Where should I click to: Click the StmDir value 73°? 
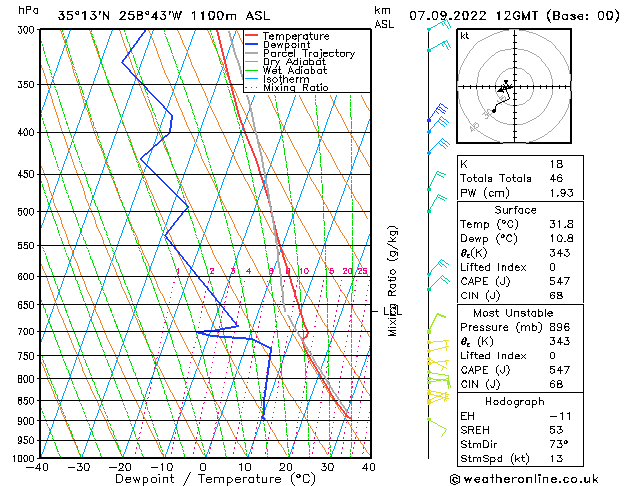pos(559,444)
